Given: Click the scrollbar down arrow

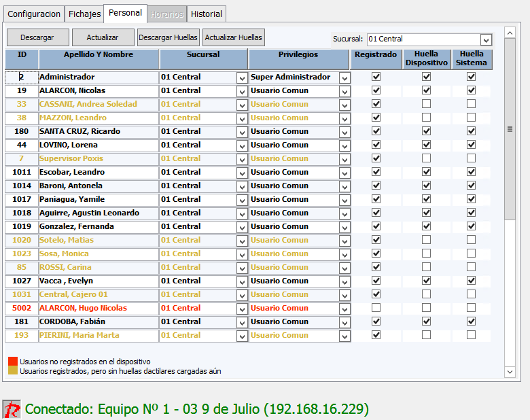Looking at the screenshot, I should coord(508,372).
